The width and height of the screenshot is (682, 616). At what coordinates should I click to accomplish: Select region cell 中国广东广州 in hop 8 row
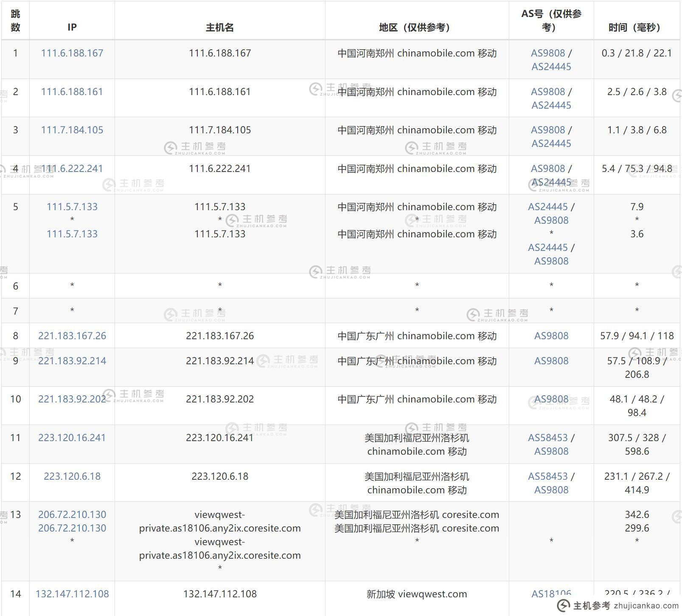(417, 336)
